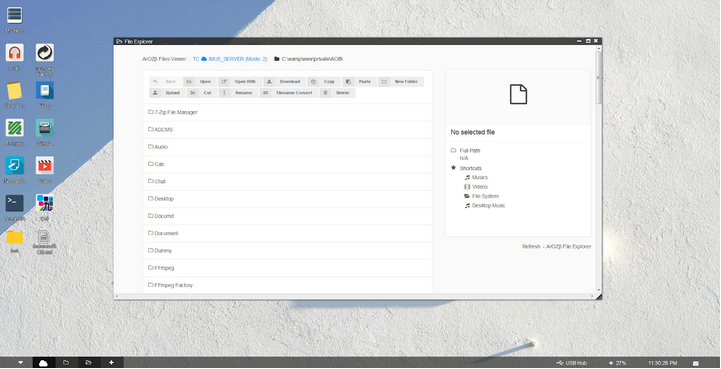Launch the Video player desktop icon
Image resolution: width=721 pixels, height=369 pixels.
coord(45,166)
